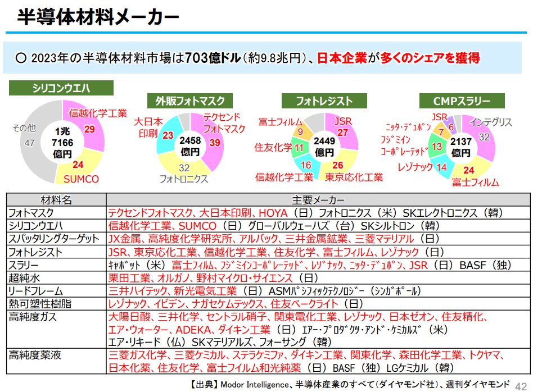Screen dimensions: 533x392
Task: Click the makers cell starting JSR、東京応化工業
Action: pyautogui.click(x=318, y=252)
